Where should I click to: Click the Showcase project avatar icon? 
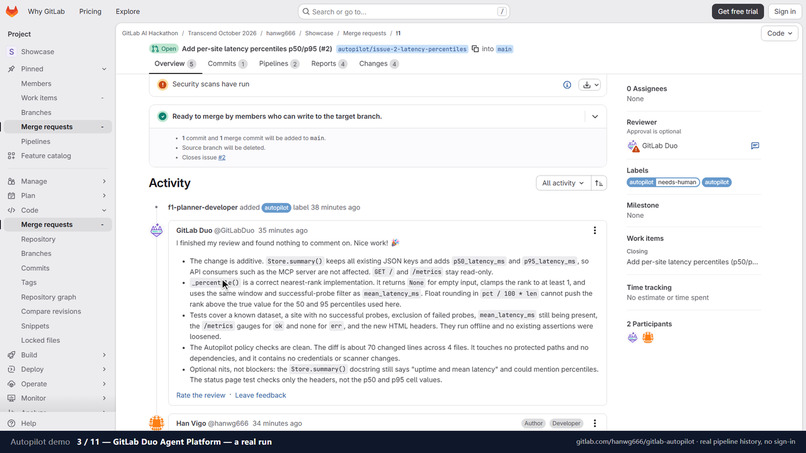coord(11,51)
